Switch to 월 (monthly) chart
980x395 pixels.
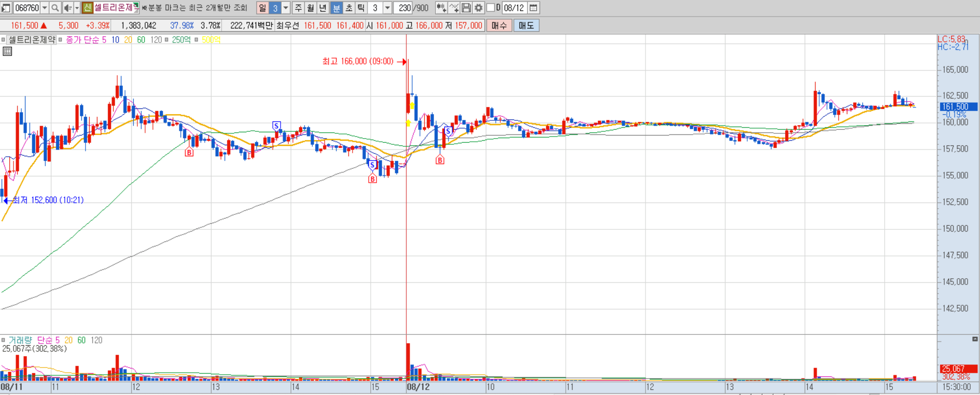coord(311,8)
